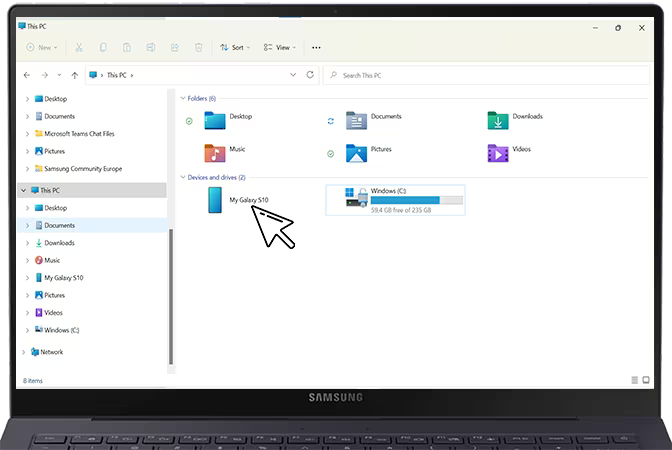Collapse the Devices and drives (2) group
672x450 pixels.
(x=183, y=177)
